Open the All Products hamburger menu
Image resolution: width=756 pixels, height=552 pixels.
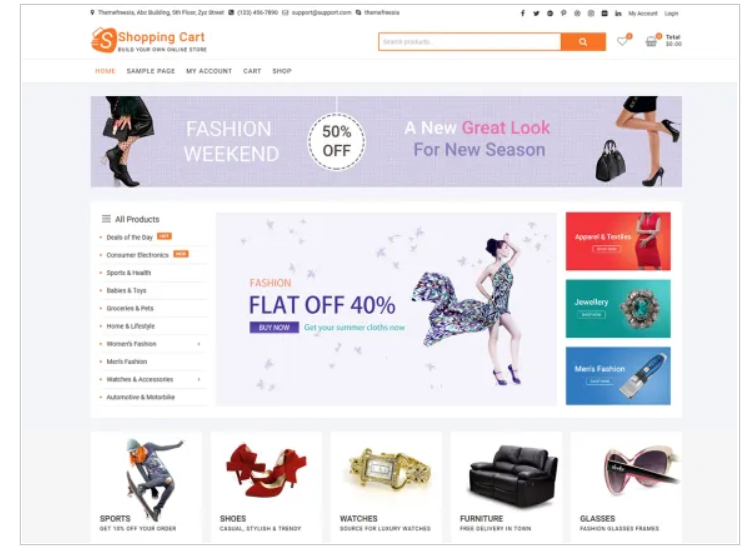[106, 219]
